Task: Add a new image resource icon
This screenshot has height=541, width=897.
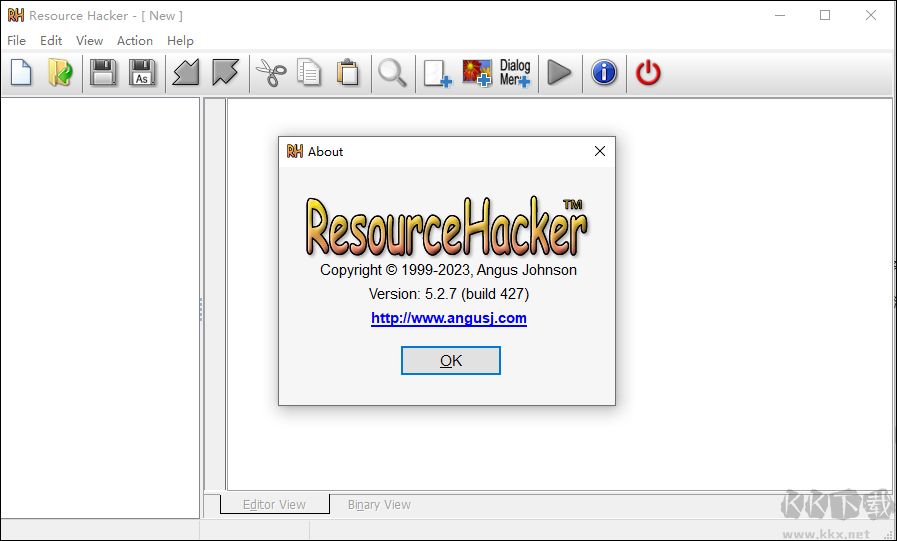Action: (477, 73)
